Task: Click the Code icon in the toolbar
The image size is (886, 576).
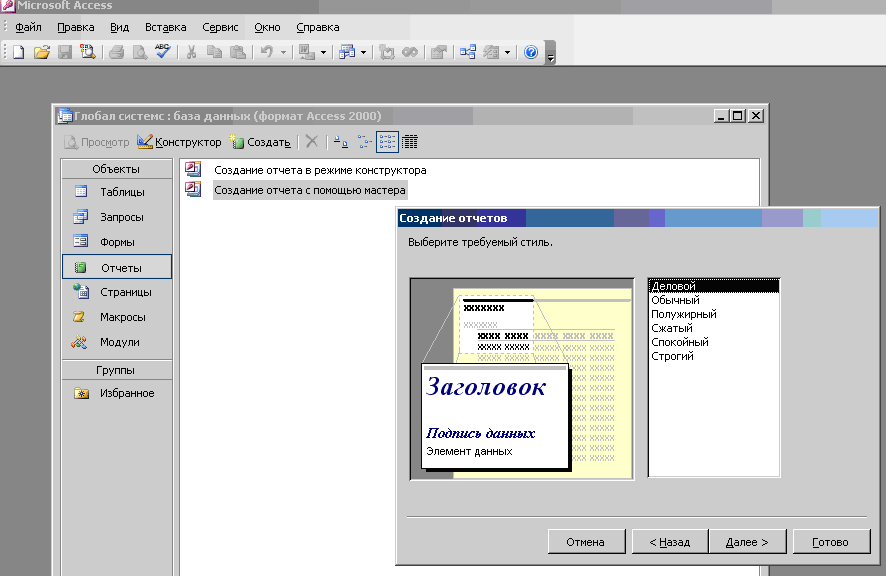Action: point(387,53)
